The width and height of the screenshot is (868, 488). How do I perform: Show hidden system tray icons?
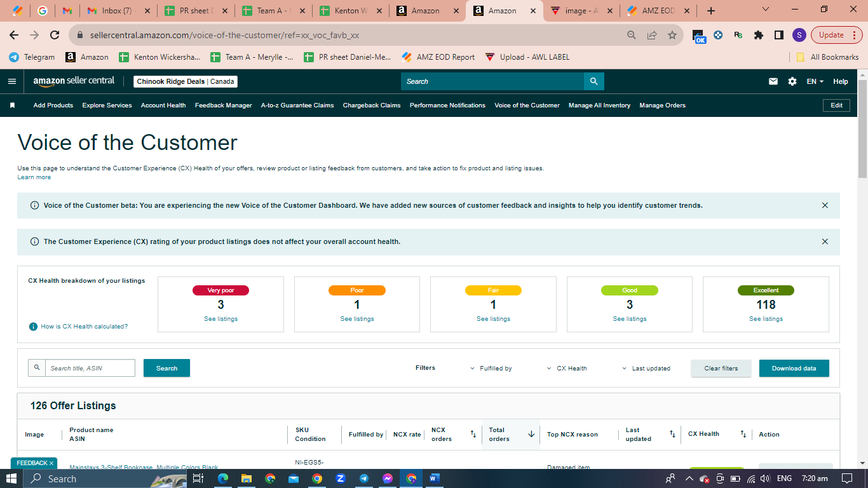688,478
